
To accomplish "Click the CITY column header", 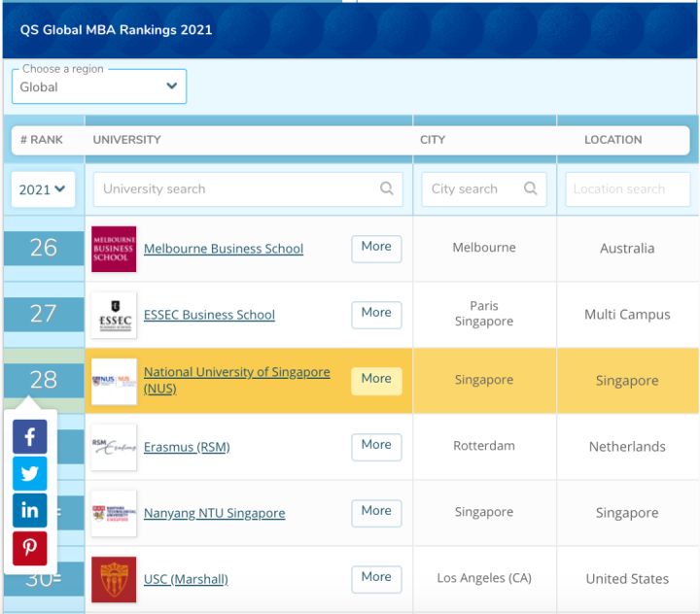I will point(432,140).
